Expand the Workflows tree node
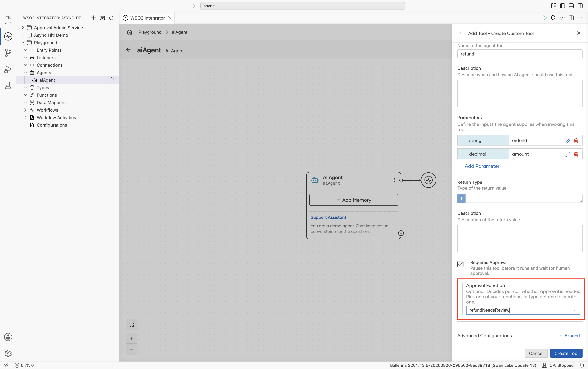The width and height of the screenshot is (588, 369). 25,110
